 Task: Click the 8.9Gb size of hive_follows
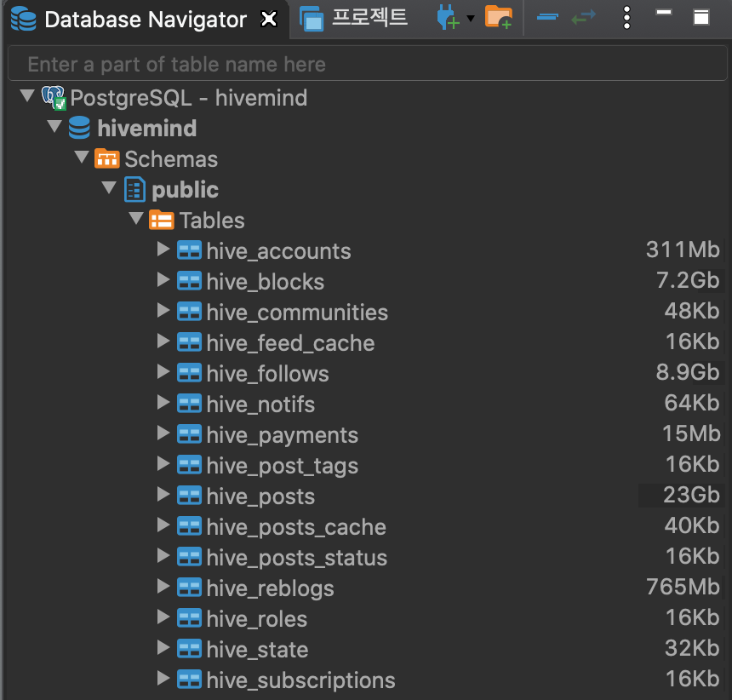687,372
